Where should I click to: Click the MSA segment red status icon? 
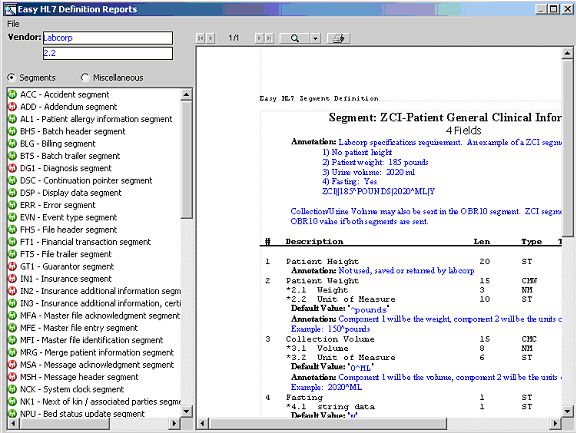[12, 365]
